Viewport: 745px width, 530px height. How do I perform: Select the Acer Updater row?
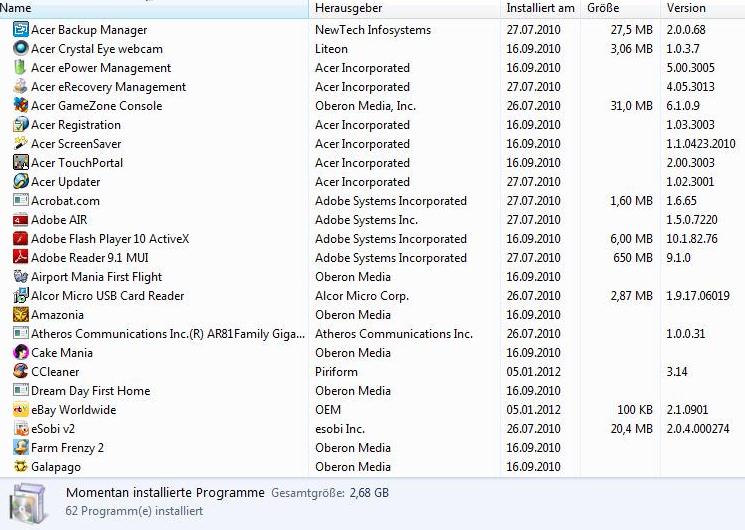(x=65, y=182)
